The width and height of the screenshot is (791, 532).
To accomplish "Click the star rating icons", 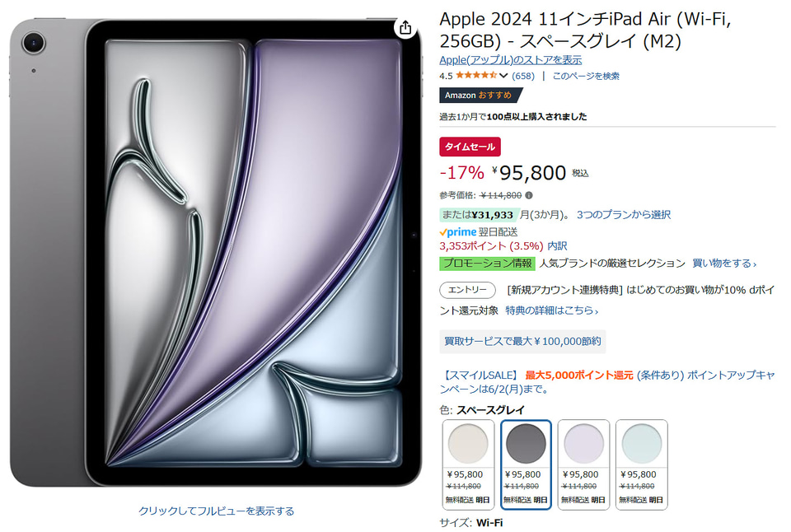I will 476,76.
